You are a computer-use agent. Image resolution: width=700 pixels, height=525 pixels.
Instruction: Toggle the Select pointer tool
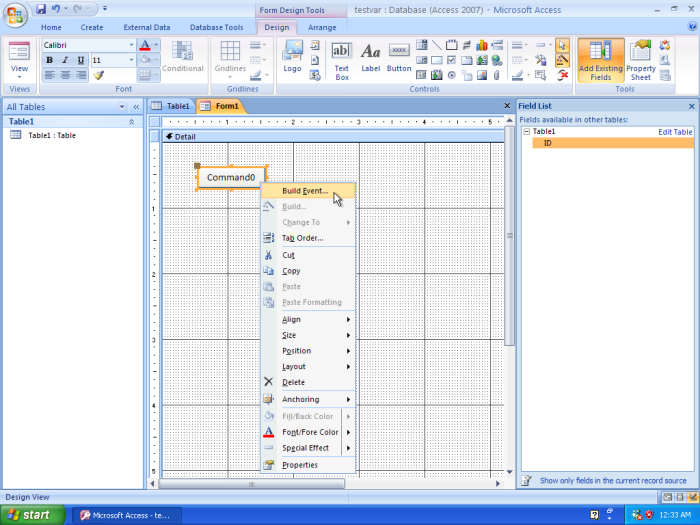click(562, 45)
